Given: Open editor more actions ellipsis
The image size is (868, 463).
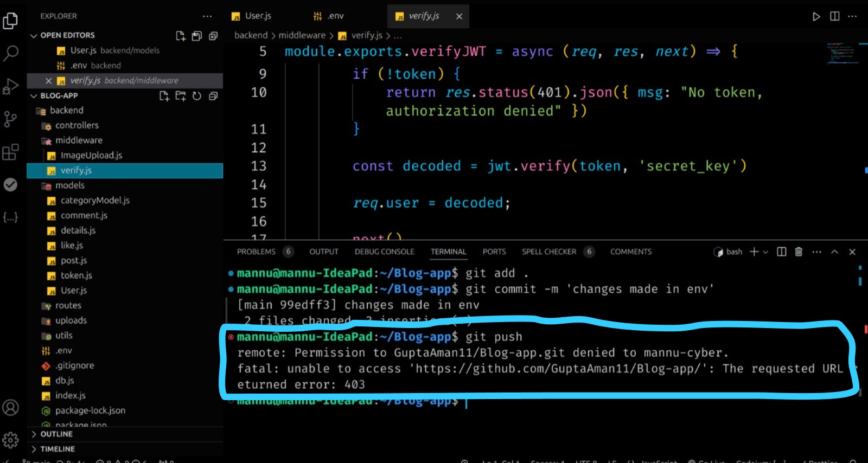Looking at the screenshot, I should (x=852, y=16).
